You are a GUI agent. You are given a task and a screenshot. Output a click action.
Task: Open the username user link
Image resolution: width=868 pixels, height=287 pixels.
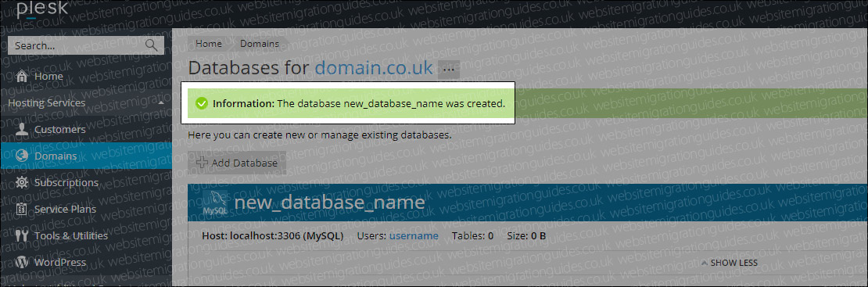[x=414, y=236]
